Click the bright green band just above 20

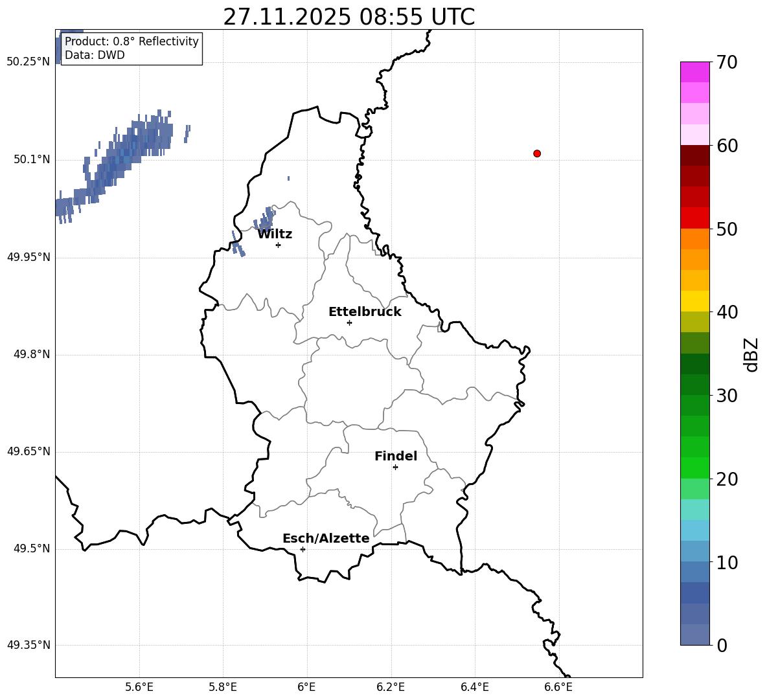694,468
